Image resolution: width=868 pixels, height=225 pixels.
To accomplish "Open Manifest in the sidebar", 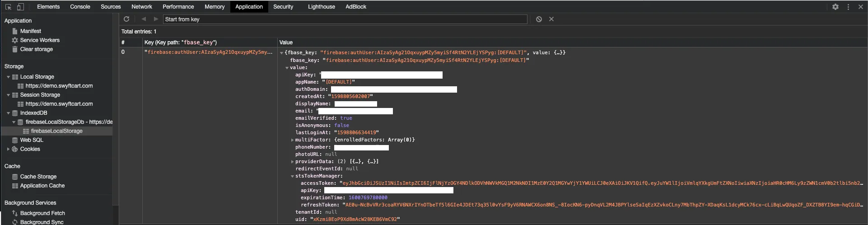I will 31,31.
